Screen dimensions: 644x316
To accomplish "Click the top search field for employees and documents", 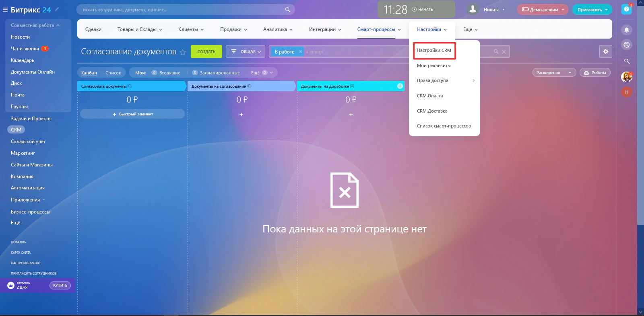I will point(186,10).
